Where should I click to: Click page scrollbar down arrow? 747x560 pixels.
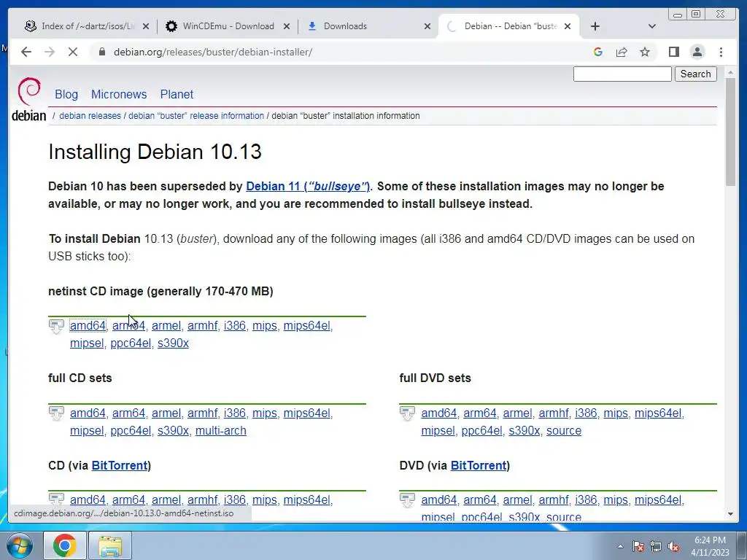(x=730, y=514)
